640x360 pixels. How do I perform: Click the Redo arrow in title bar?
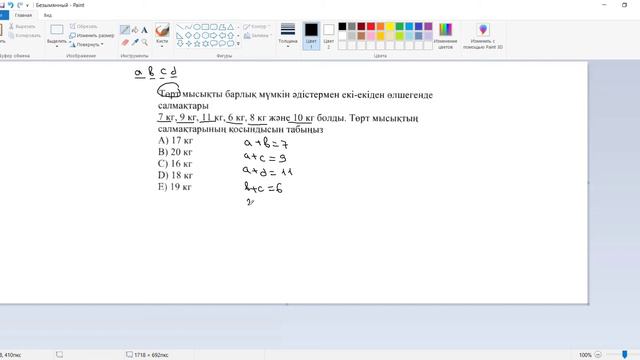20,5
